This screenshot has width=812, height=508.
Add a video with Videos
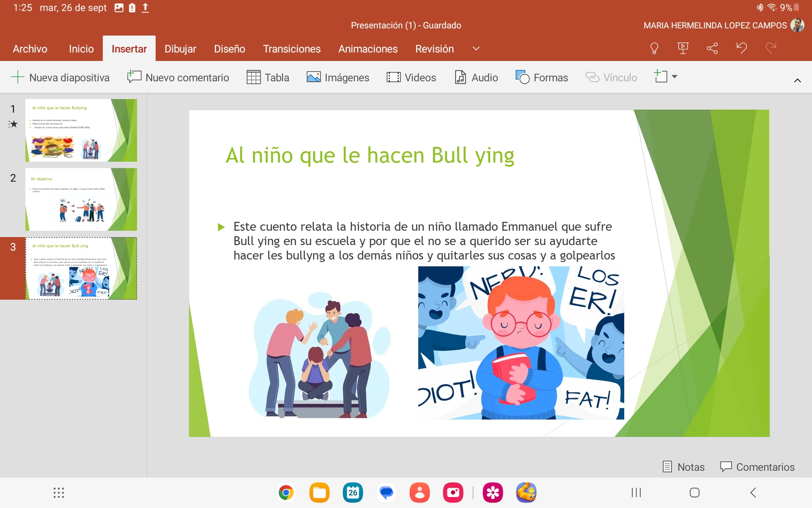click(x=411, y=77)
